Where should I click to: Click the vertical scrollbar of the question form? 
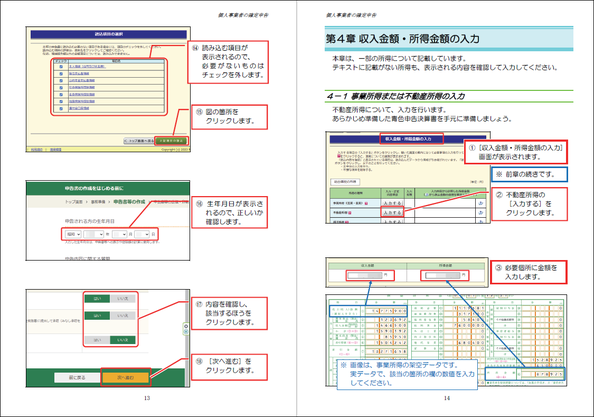click(188, 338)
